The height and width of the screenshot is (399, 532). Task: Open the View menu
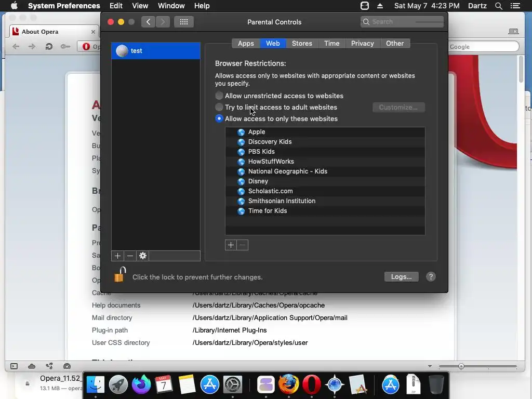tap(140, 6)
